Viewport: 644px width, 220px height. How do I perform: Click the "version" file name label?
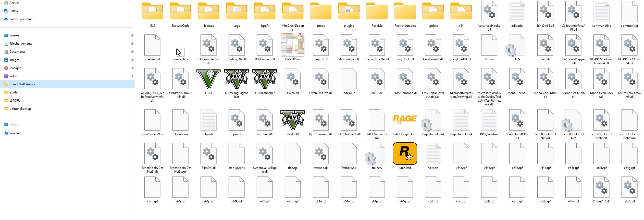[x=433, y=168]
